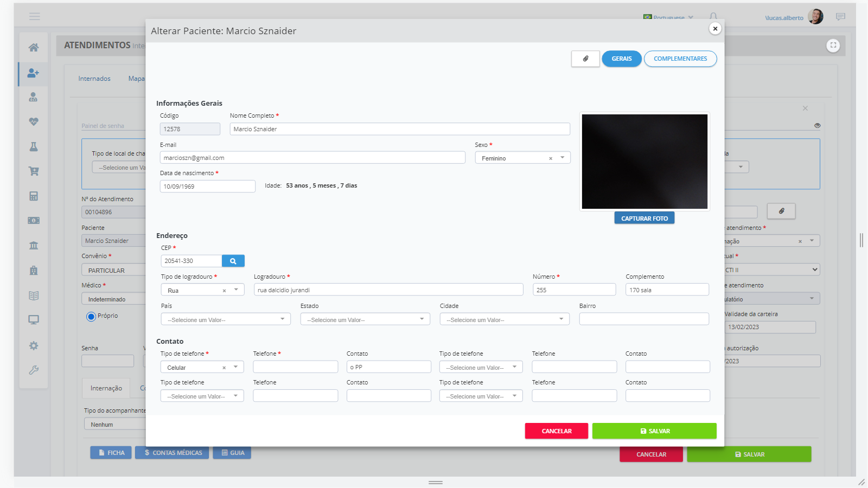The width and height of the screenshot is (868, 488).
Task: Click the shopping cart sidebar icon
Action: click(x=34, y=171)
